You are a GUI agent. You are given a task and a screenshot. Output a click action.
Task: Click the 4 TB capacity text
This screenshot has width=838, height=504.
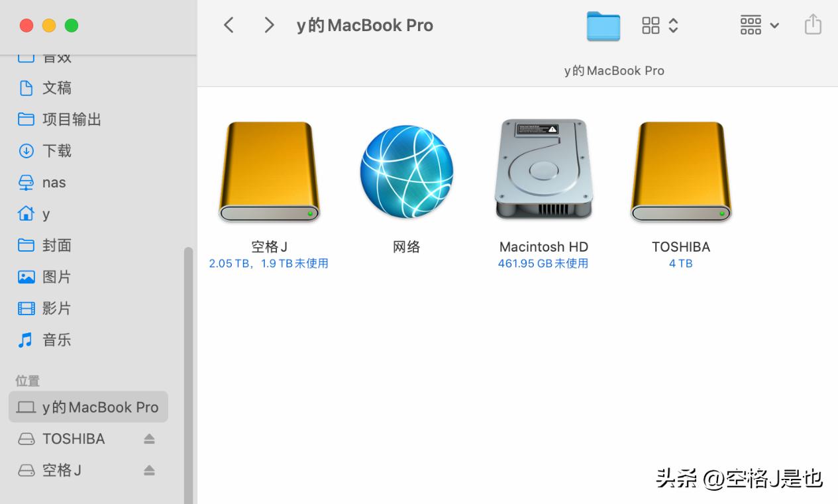tap(681, 264)
